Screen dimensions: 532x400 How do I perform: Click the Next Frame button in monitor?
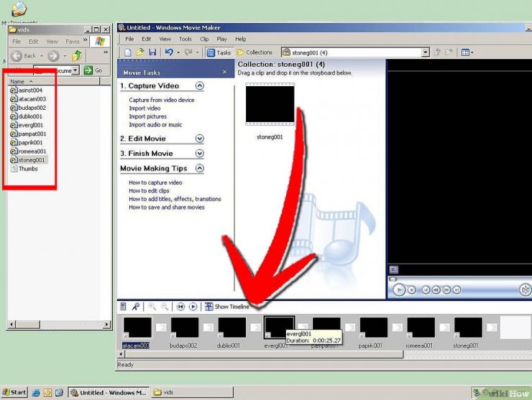(x=446, y=290)
